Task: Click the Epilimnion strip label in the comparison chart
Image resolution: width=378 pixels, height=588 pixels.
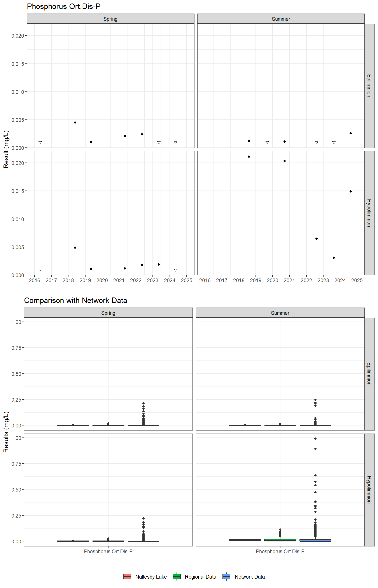Action: click(369, 374)
